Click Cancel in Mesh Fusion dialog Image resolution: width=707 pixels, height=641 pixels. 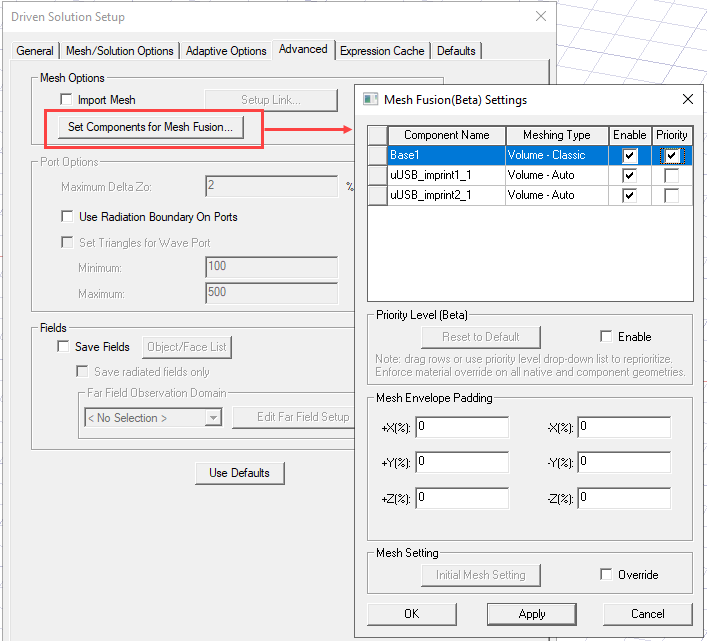point(647,614)
